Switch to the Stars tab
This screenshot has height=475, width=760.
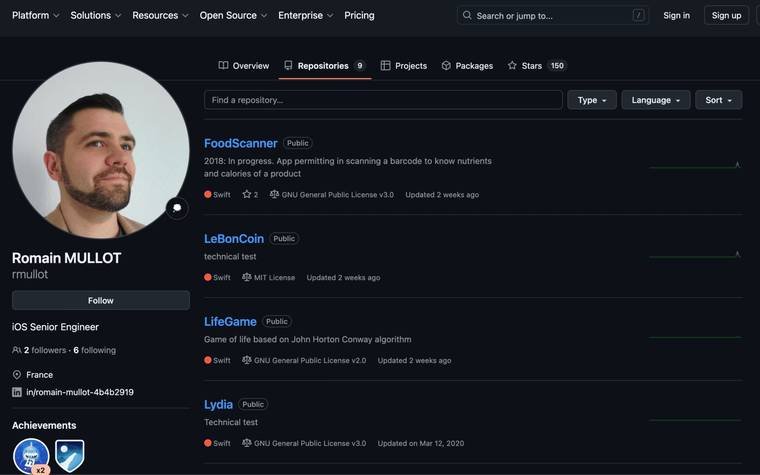click(537, 65)
